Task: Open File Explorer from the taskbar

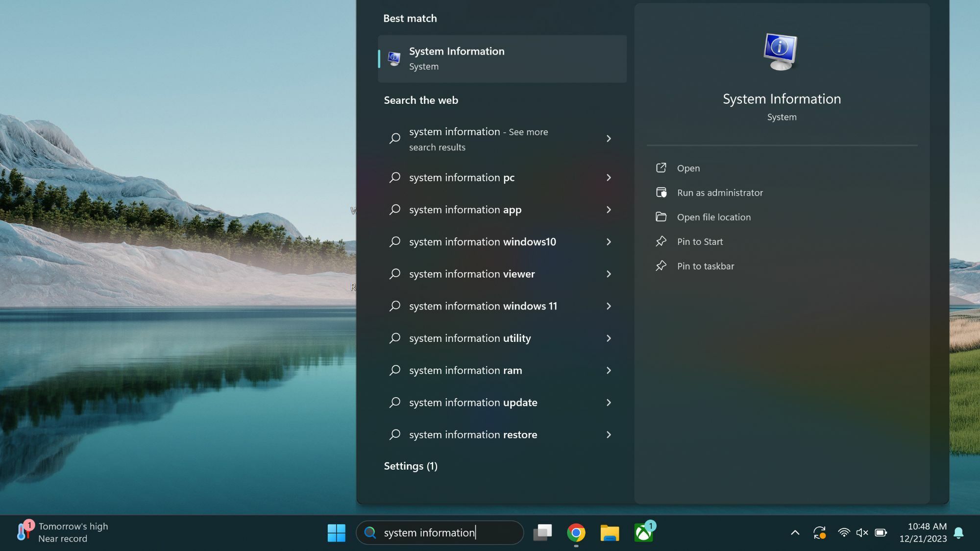Action: click(x=610, y=532)
